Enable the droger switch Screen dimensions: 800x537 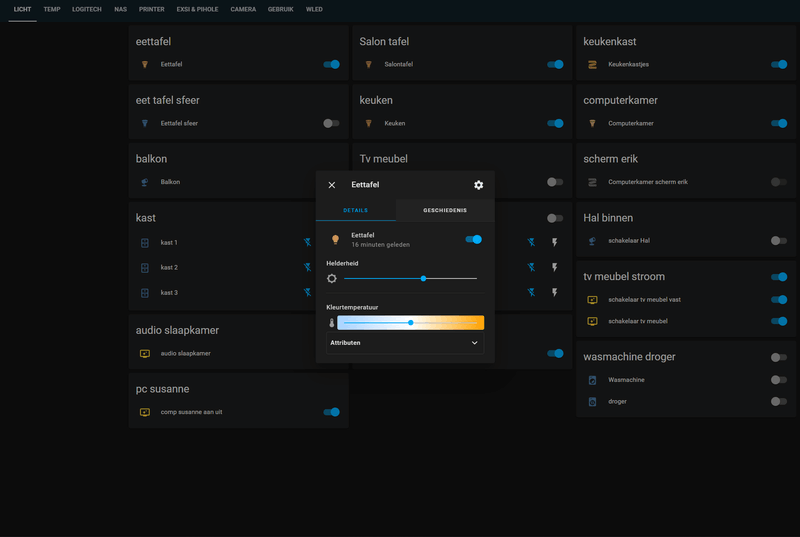779,401
